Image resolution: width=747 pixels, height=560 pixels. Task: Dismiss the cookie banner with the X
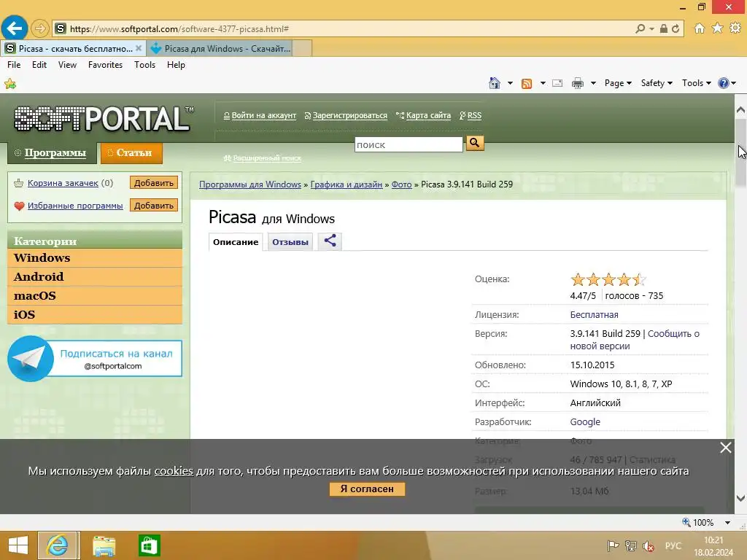pos(726,448)
